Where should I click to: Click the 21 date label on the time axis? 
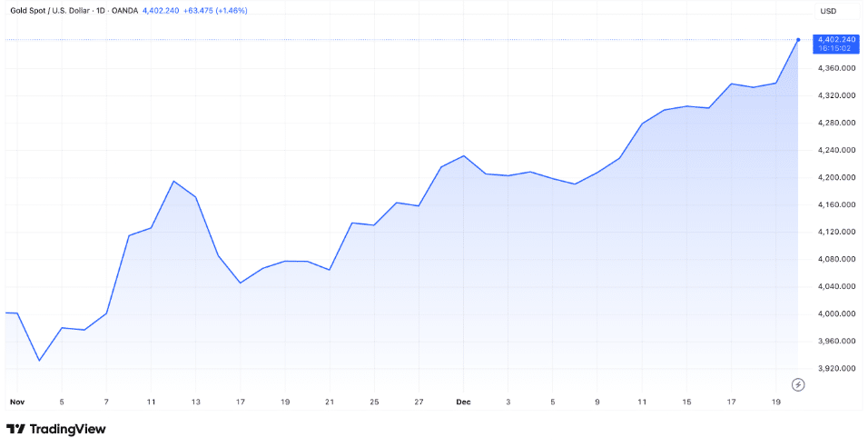click(x=330, y=402)
